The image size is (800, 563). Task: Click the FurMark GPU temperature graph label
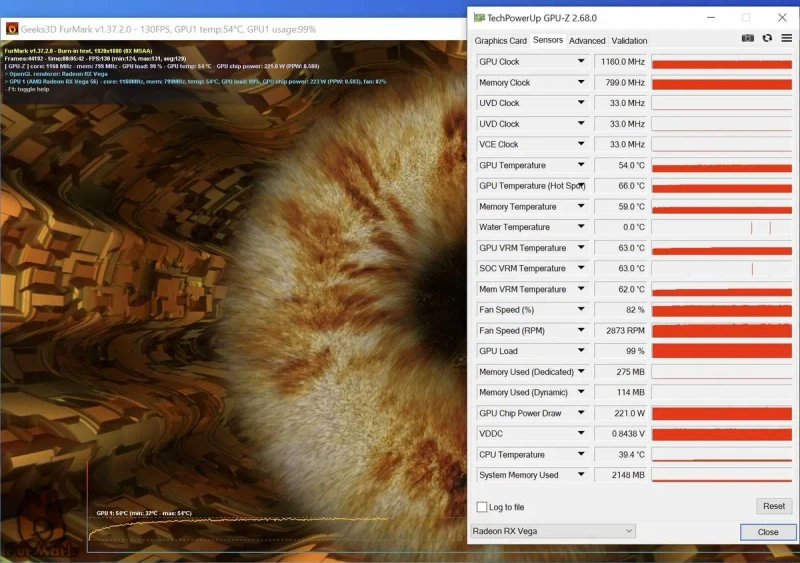144,513
